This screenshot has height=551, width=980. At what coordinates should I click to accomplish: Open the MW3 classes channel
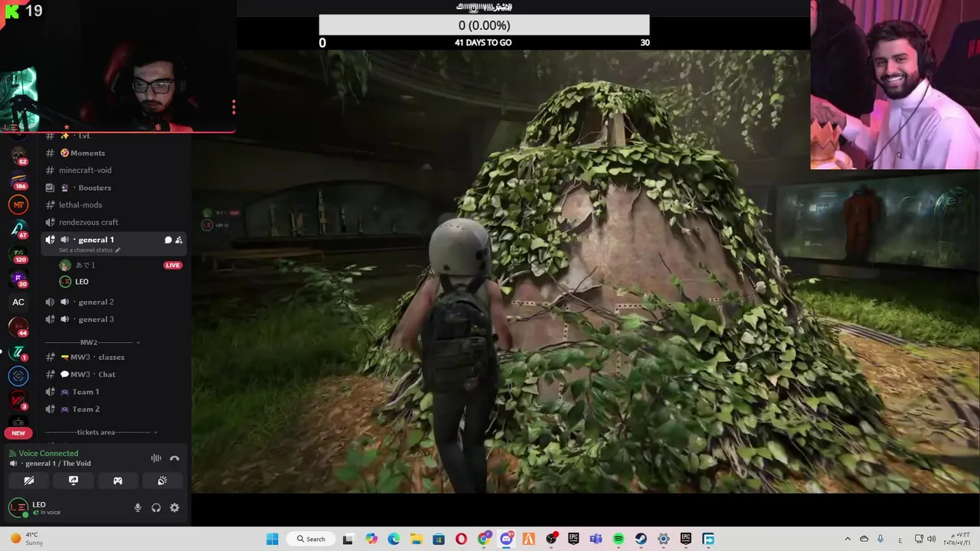115,357
